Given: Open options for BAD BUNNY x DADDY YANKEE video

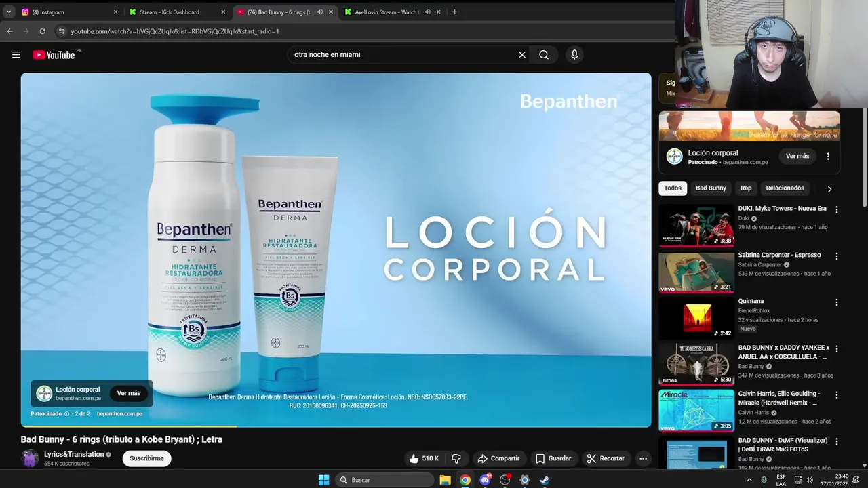Looking at the screenshot, I should (836, 348).
